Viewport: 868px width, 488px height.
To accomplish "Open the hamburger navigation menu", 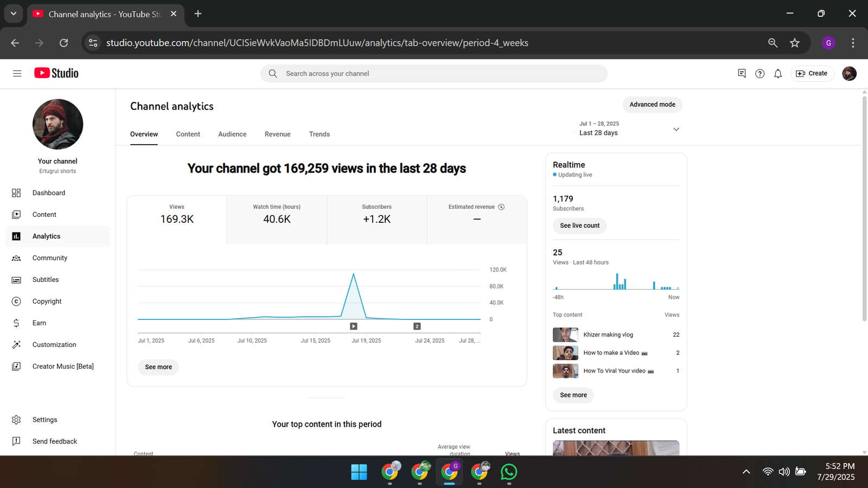I will pyautogui.click(x=17, y=73).
